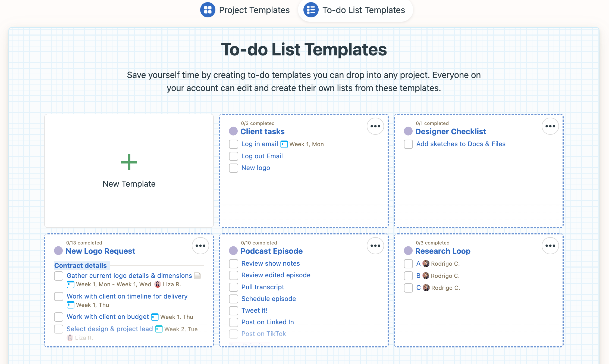
Task: Open the Designer Checklist options menu
Action: coord(550,126)
